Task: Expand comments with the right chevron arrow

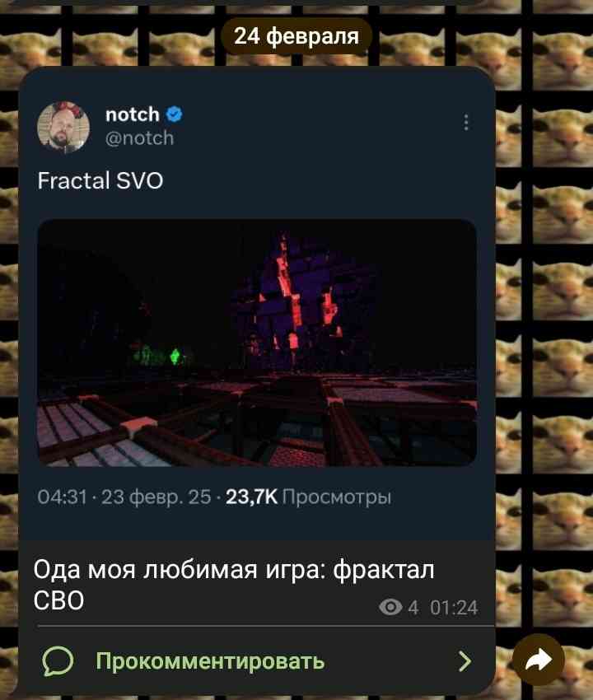Action: [465, 661]
